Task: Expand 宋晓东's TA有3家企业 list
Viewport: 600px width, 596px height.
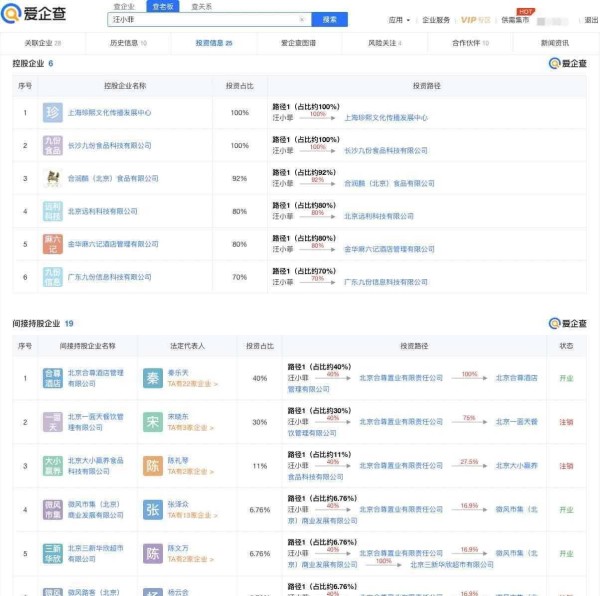Action: tap(191, 428)
